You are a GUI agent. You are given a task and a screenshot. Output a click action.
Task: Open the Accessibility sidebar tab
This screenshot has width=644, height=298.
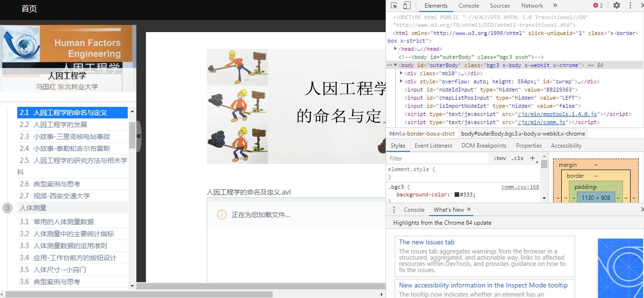(x=566, y=146)
